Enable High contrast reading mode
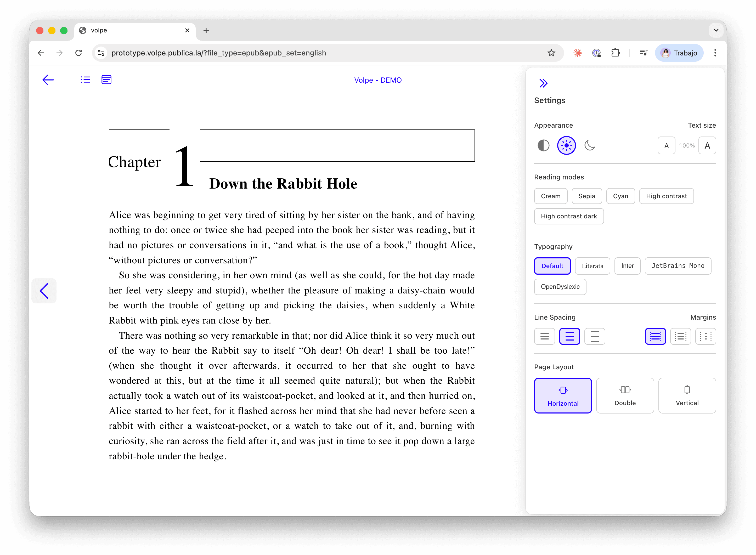Image resolution: width=756 pixels, height=555 pixels. pos(666,196)
